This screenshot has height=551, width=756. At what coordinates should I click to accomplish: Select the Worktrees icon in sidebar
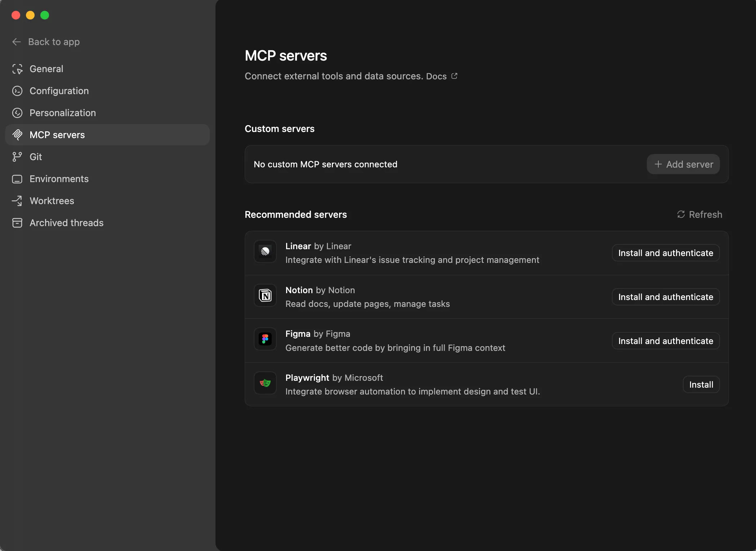[x=17, y=201]
